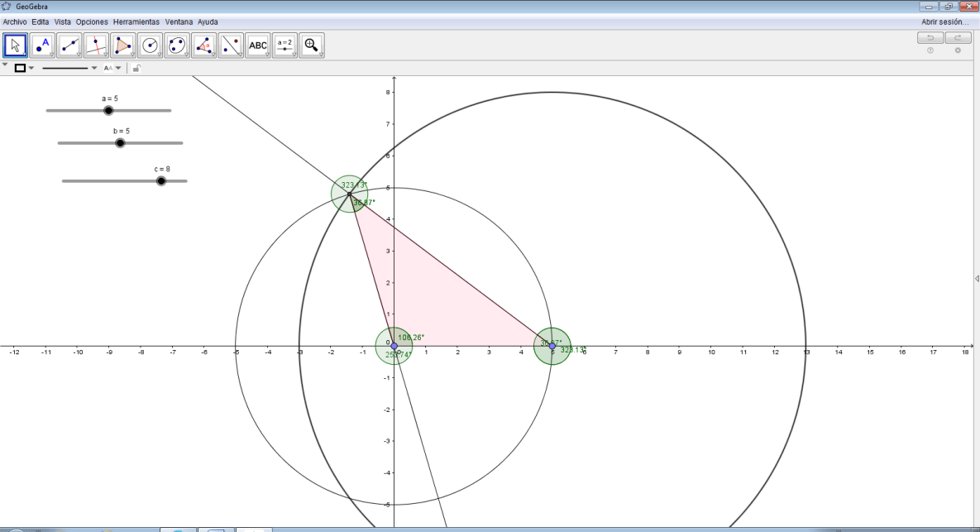Screen dimensions: 980x532
Task: Select the New Point tool
Action: pyautogui.click(x=42, y=46)
